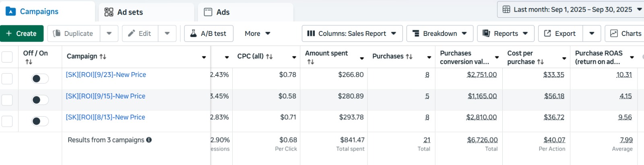Switch to the Ads tab
The image size is (644, 165).
(x=246, y=12)
